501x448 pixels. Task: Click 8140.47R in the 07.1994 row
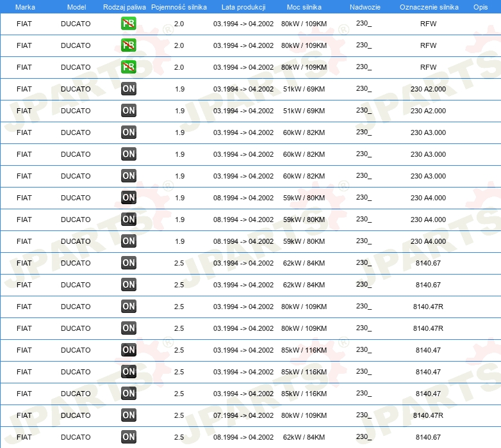click(428, 415)
